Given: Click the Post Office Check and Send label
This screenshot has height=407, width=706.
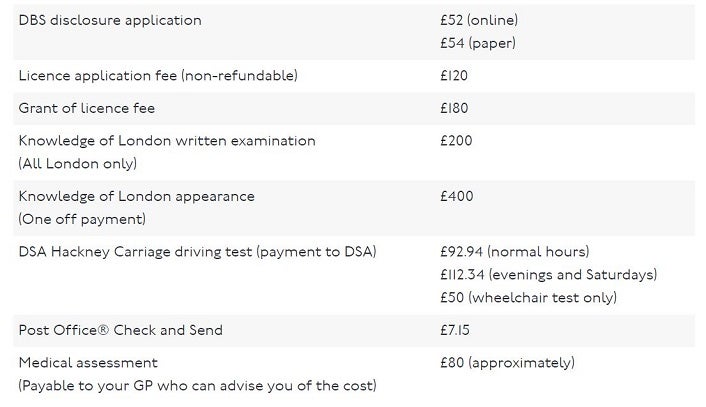Looking at the screenshot, I should coord(121,330).
